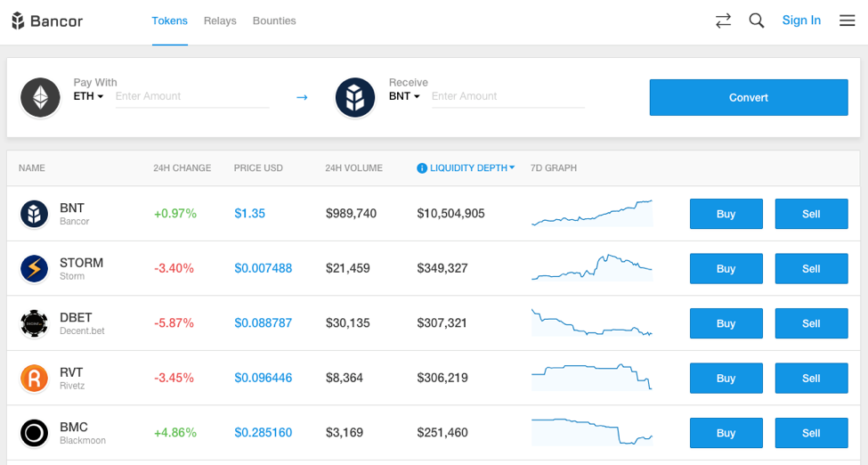Image resolution: width=868 pixels, height=465 pixels.
Task: Click Buy for BMC
Action: pos(726,434)
